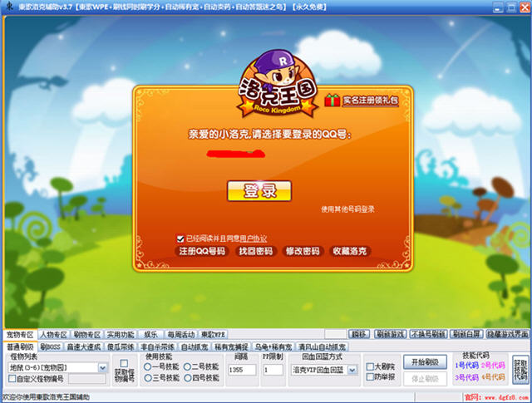Switch to the 宠物专区 tab

[x=20, y=335]
